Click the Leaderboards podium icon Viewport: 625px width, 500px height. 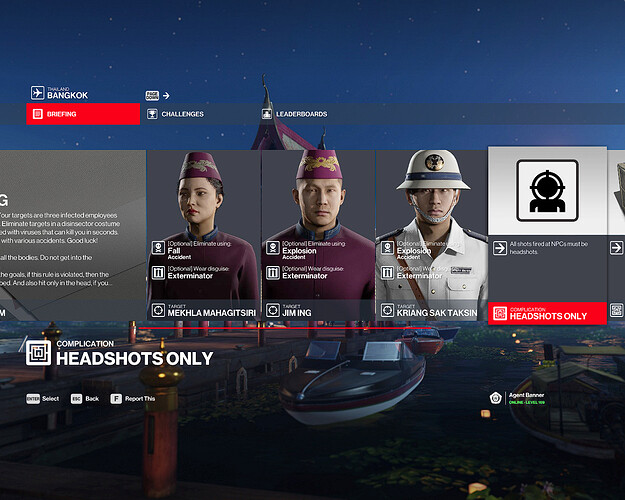(267, 114)
